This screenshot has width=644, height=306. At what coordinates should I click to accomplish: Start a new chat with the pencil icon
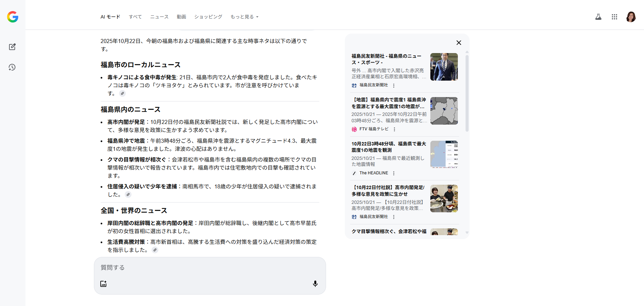click(x=12, y=47)
